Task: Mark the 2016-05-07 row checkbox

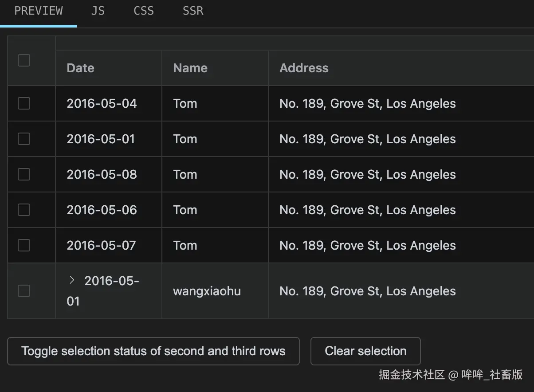Action: pos(24,245)
